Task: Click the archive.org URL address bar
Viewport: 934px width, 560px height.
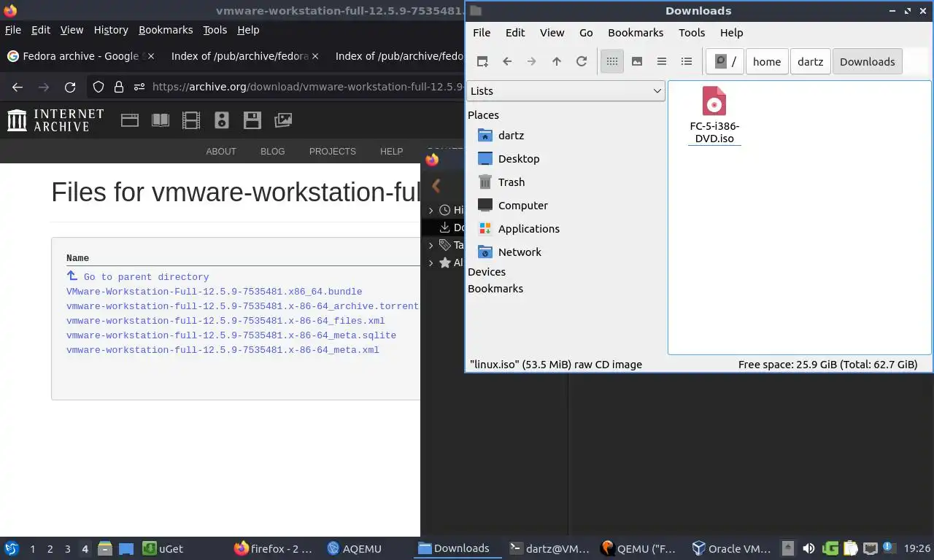Action: (x=306, y=87)
